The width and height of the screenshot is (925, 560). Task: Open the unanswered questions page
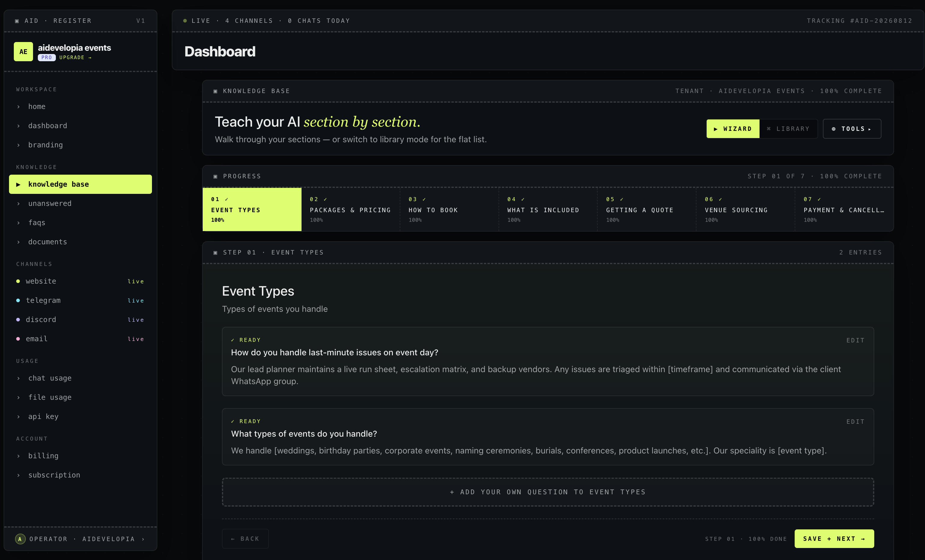[80, 203]
